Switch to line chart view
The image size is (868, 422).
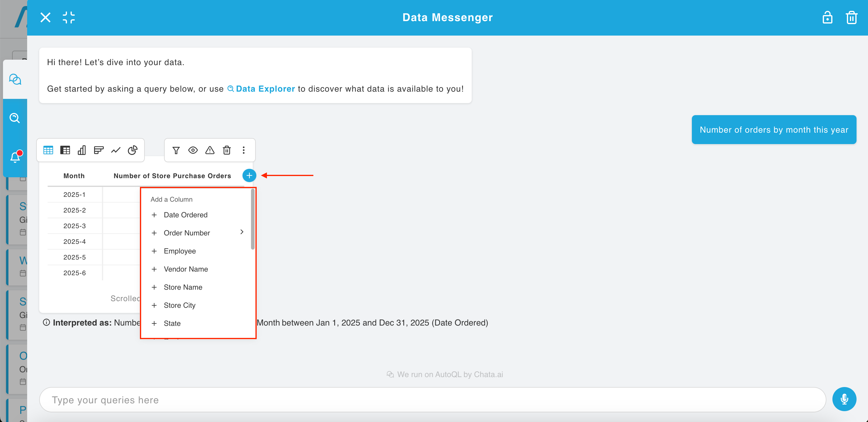tap(116, 150)
